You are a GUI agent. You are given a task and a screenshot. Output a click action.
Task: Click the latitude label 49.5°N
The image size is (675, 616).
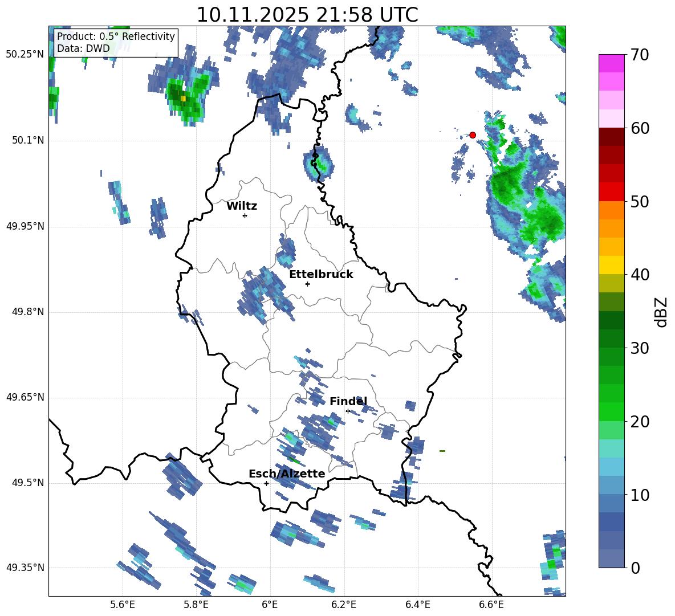click(28, 483)
